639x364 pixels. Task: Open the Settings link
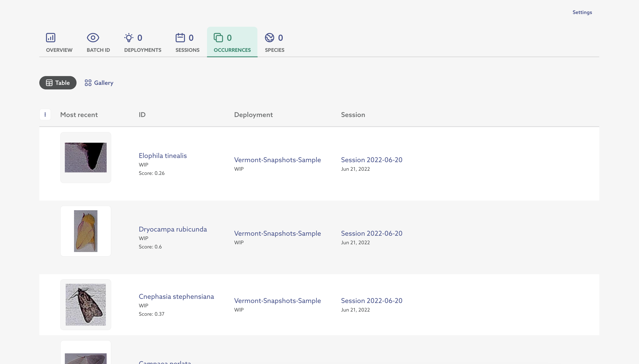(x=582, y=12)
